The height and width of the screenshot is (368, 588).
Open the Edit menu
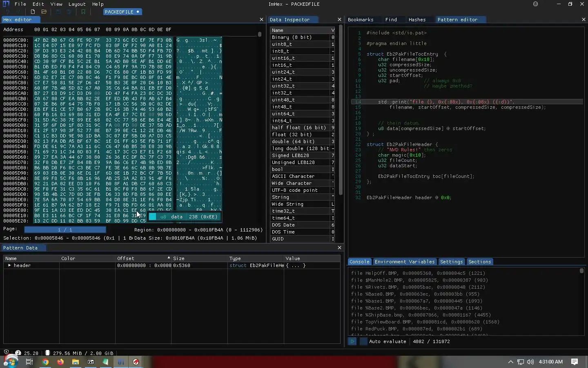38,4
